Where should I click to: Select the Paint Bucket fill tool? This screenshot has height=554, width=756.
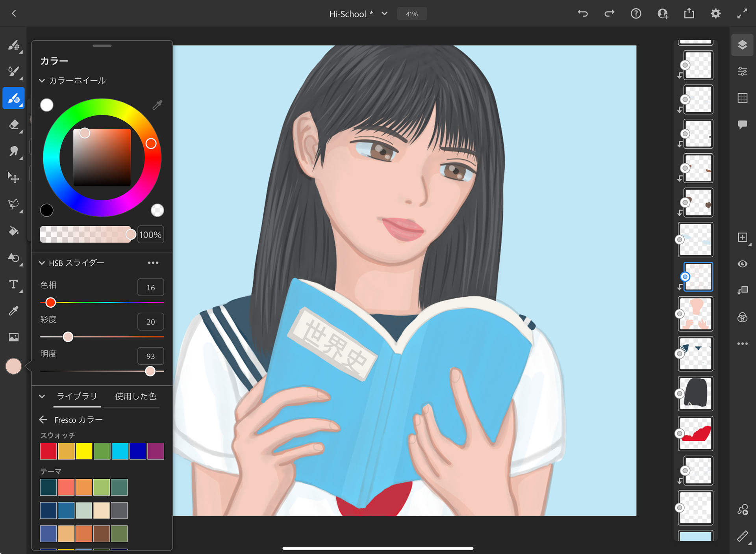pyautogui.click(x=14, y=231)
